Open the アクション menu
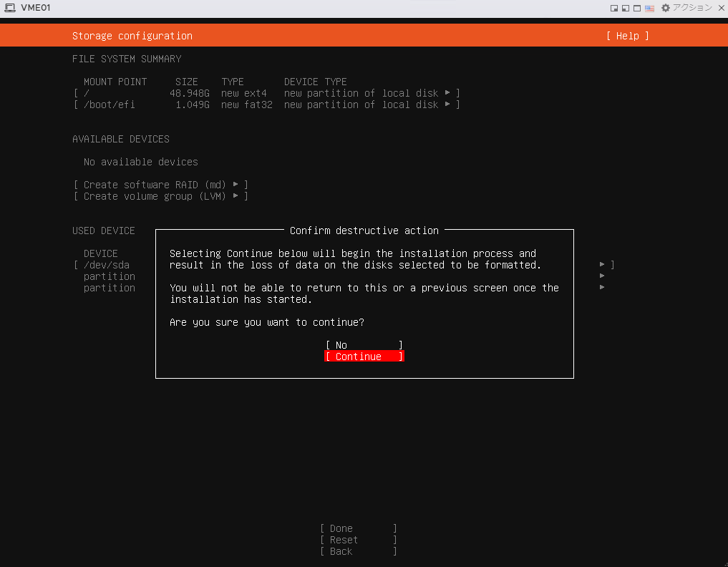 [x=691, y=8]
